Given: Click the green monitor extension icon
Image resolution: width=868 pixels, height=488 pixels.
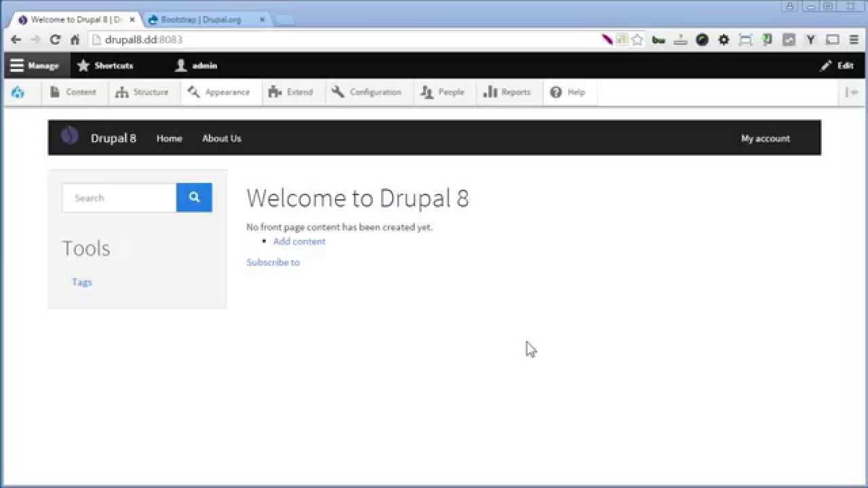Looking at the screenshot, I should click(767, 40).
